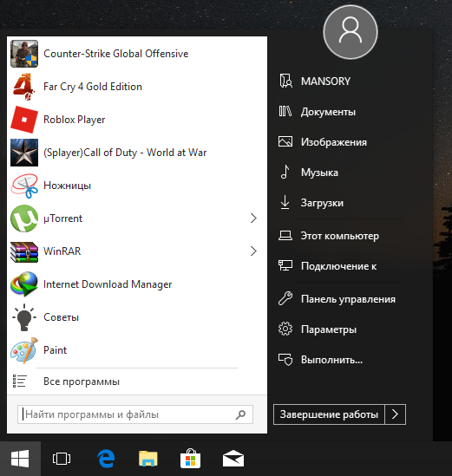Launch the Scissors snipping tool icon
Screen dimensions: 452x476
point(24,186)
